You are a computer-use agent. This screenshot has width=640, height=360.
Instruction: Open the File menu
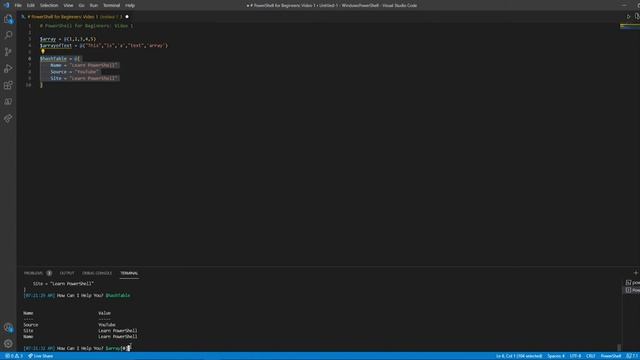click(18, 5)
